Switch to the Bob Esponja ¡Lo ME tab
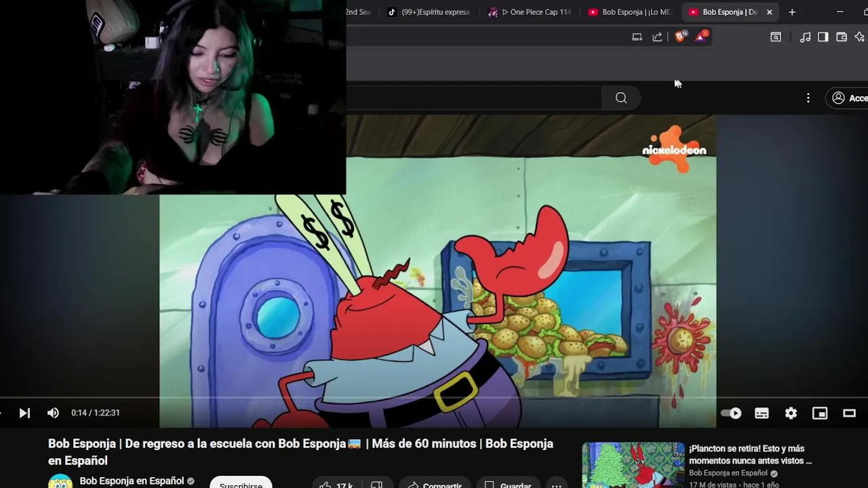Image resolution: width=868 pixels, height=488 pixels. pyautogui.click(x=630, y=12)
